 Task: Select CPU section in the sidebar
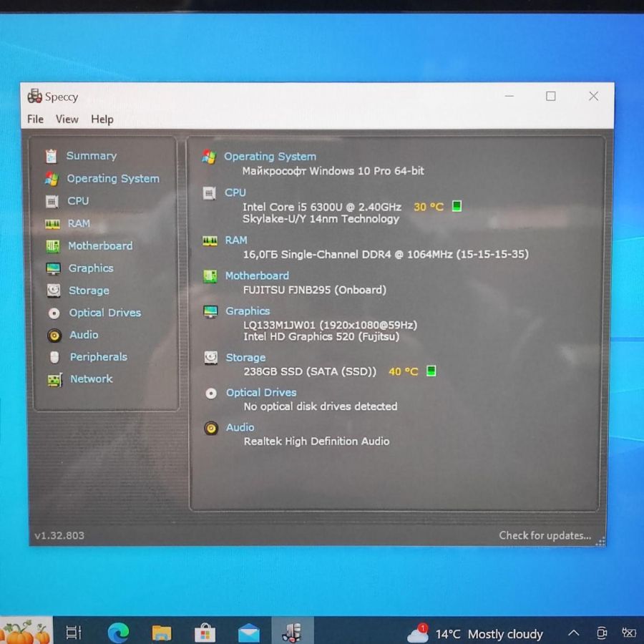pos(78,201)
